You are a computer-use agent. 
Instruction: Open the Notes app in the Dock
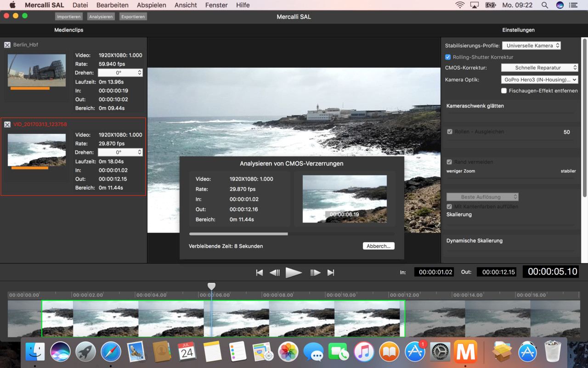212,352
